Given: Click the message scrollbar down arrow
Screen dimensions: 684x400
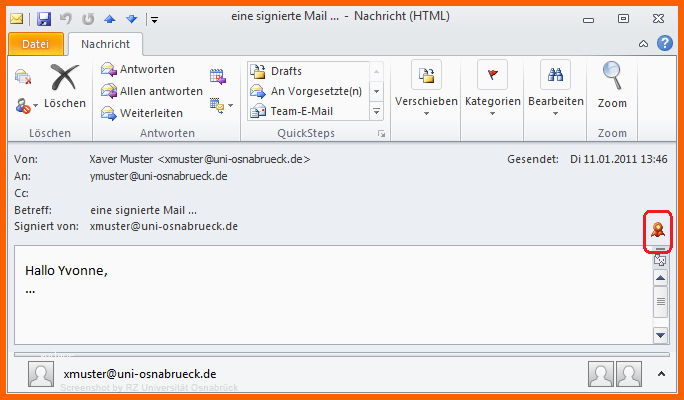Looking at the screenshot, I should (660, 335).
